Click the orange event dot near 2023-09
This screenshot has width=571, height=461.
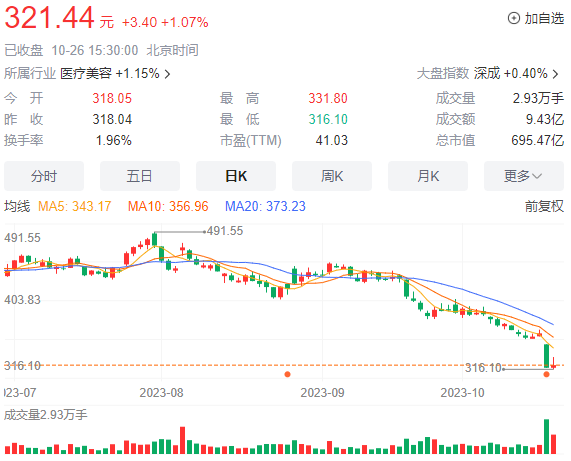[x=287, y=374]
